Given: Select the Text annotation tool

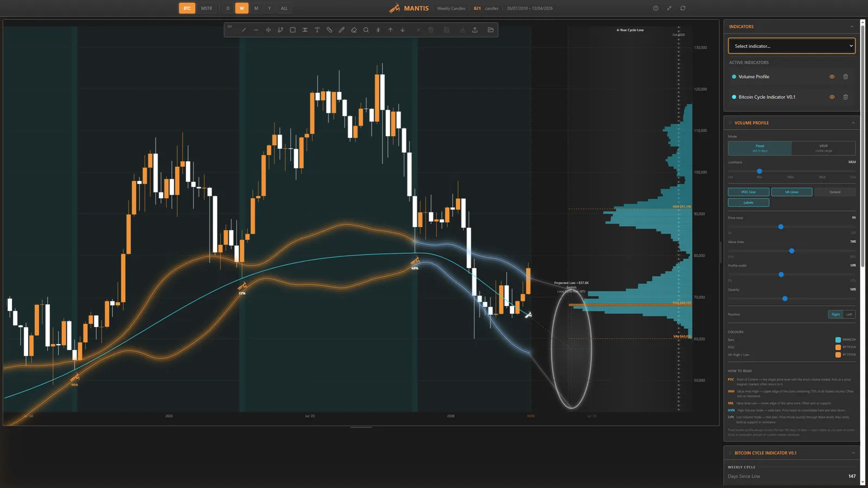Looking at the screenshot, I should pos(317,30).
